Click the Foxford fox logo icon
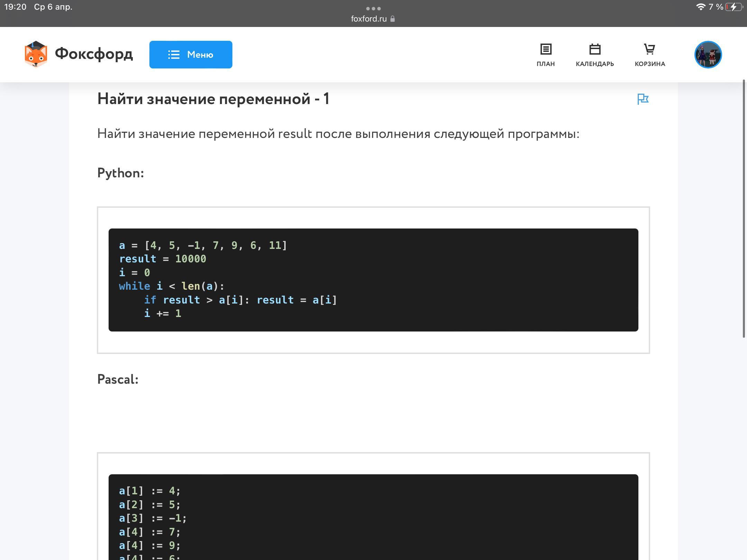Image resolution: width=747 pixels, height=560 pixels. 36,54
